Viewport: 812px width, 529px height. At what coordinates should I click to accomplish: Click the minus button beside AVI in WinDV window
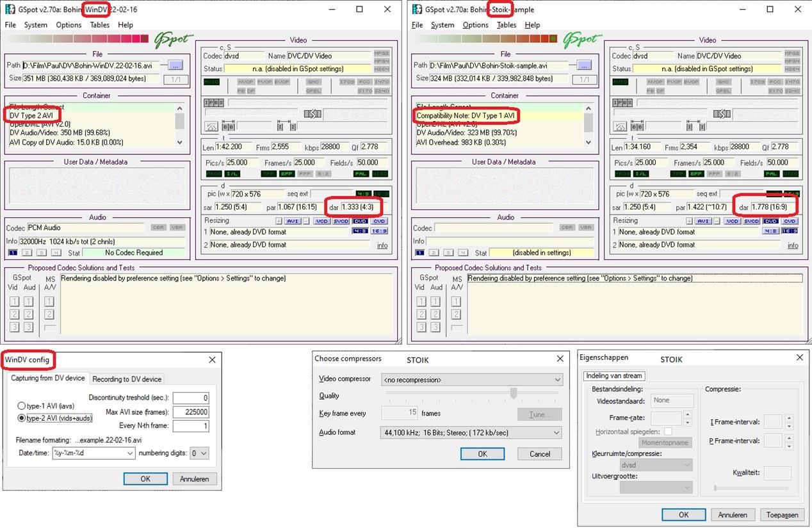click(x=307, y=221)
